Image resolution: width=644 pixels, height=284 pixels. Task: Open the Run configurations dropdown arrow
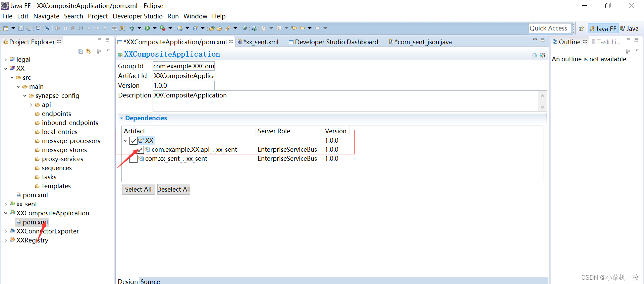155,28
